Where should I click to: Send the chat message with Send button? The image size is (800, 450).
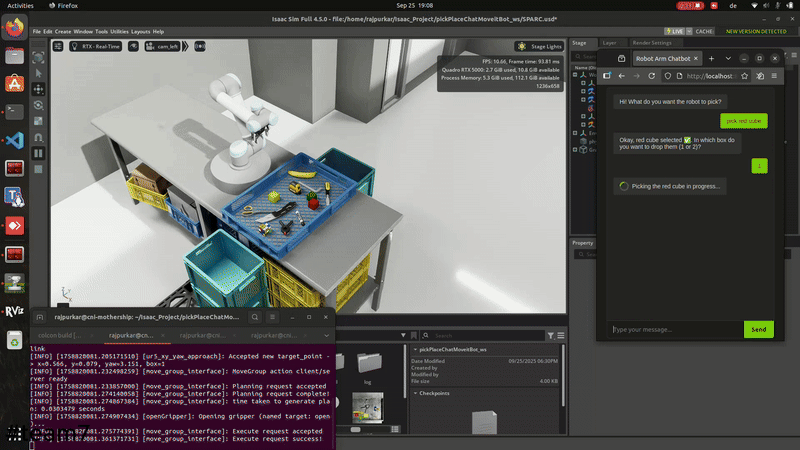click(x=759, y=330)
